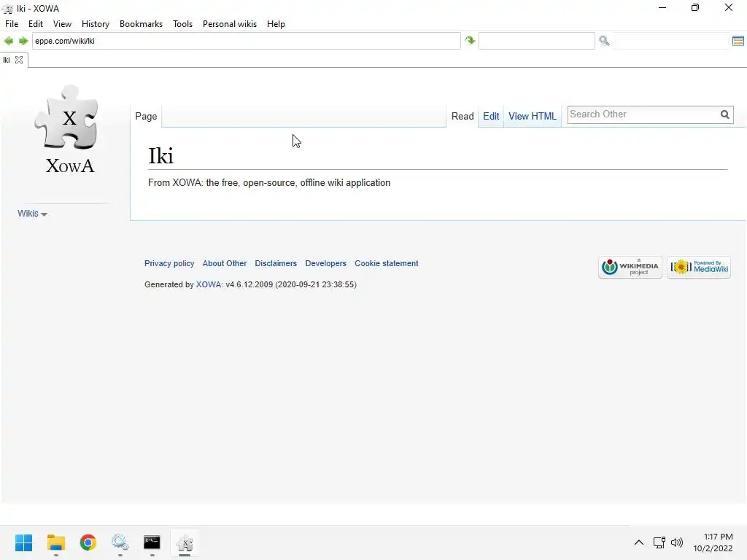This screenshot has width=747, height=560.
Task: Switch to the View HTML tab
Action: (532, 116)
